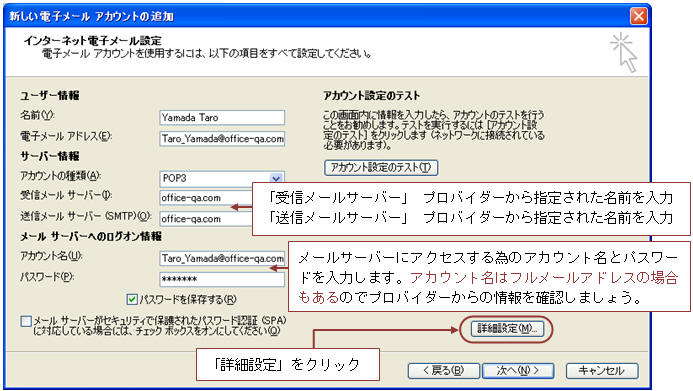Screen dimensions: 693x391
Task: Cancel the dialog with キャンセル button
Action: (x=602, y=370)
